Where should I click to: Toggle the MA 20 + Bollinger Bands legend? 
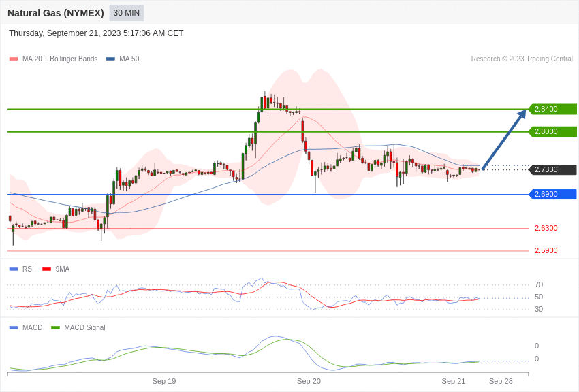click(54, 59)
